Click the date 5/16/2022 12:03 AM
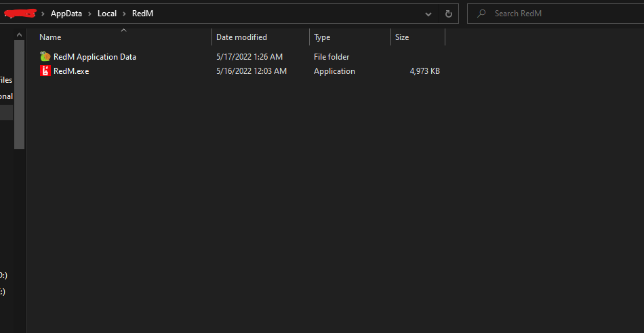The image size is (644, 333). click(x=251, y=71)
